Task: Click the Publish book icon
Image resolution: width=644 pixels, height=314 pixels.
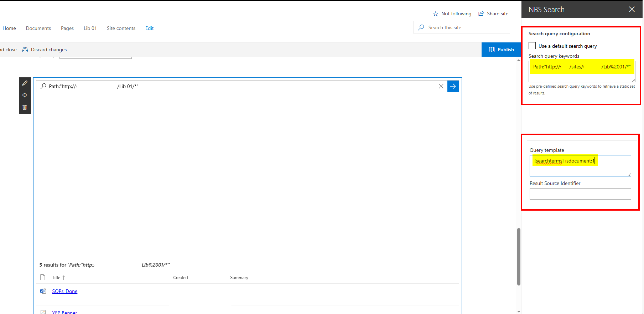Action: click(492, 50)
